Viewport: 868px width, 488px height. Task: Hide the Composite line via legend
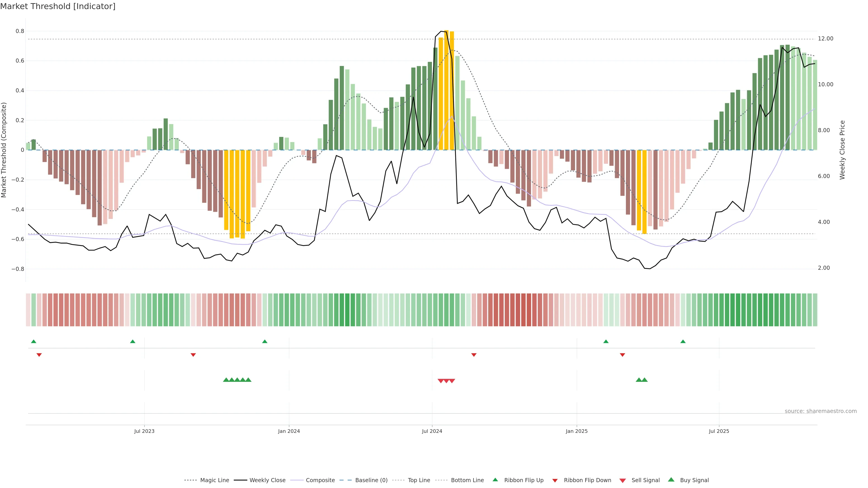pos(320,480)
